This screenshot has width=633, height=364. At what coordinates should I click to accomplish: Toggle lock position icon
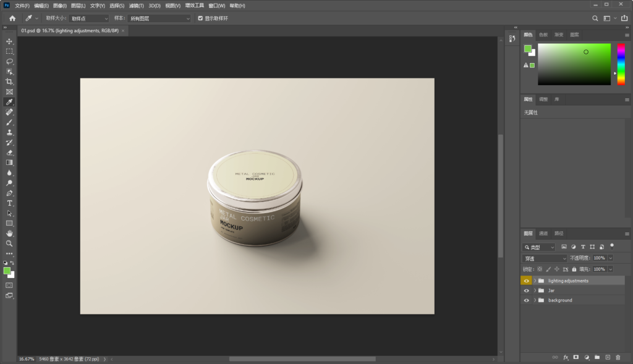click(557, 269)
